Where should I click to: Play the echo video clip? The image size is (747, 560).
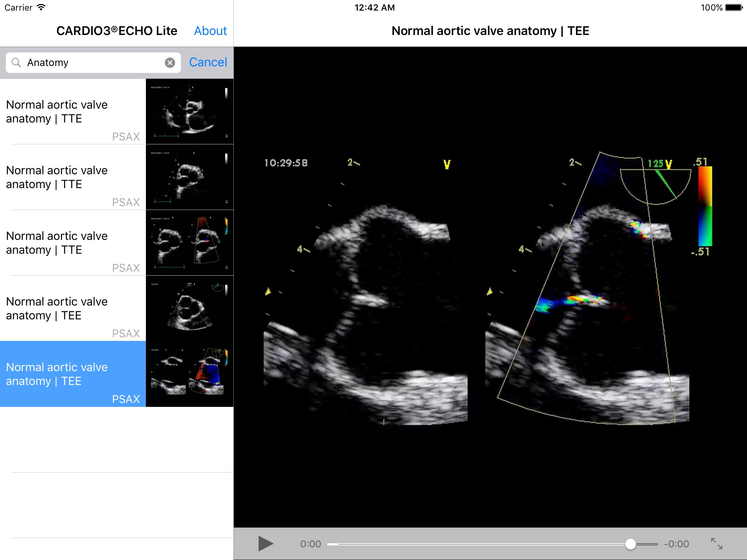(x=266, y=544)
